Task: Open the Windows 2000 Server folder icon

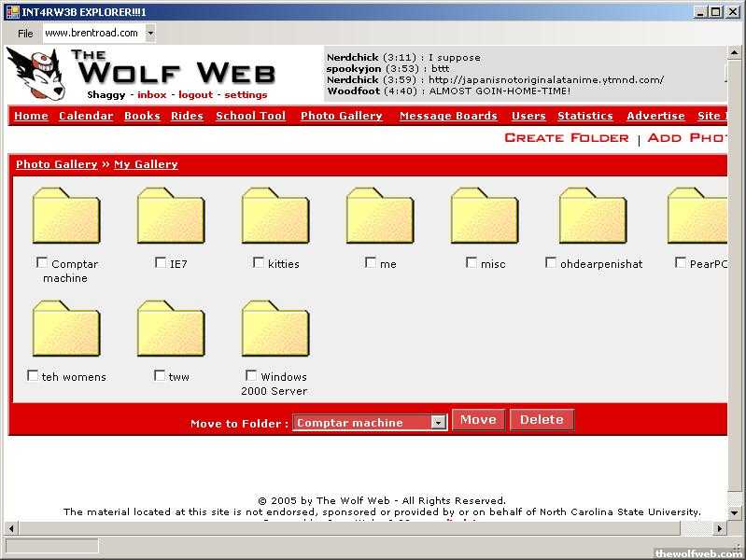Action: 274,329
